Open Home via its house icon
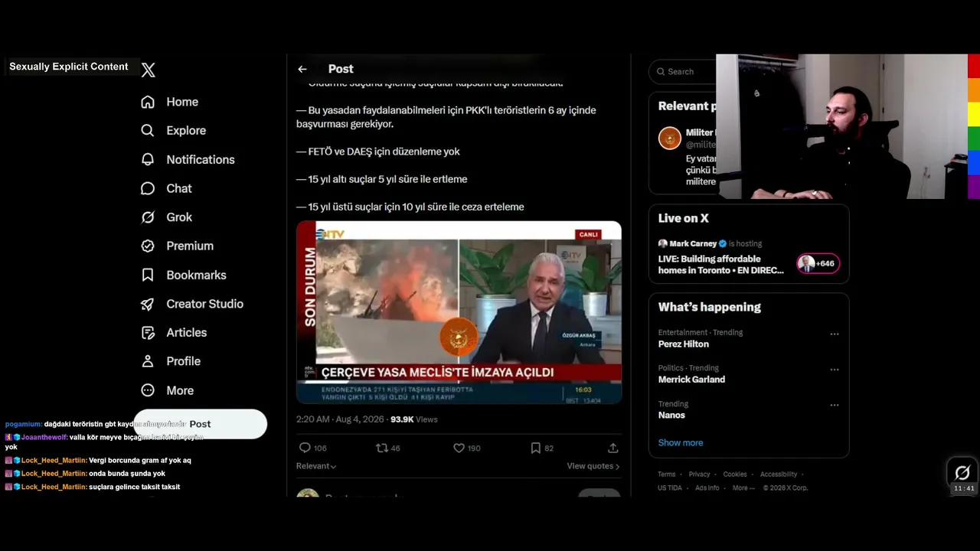 148,102
